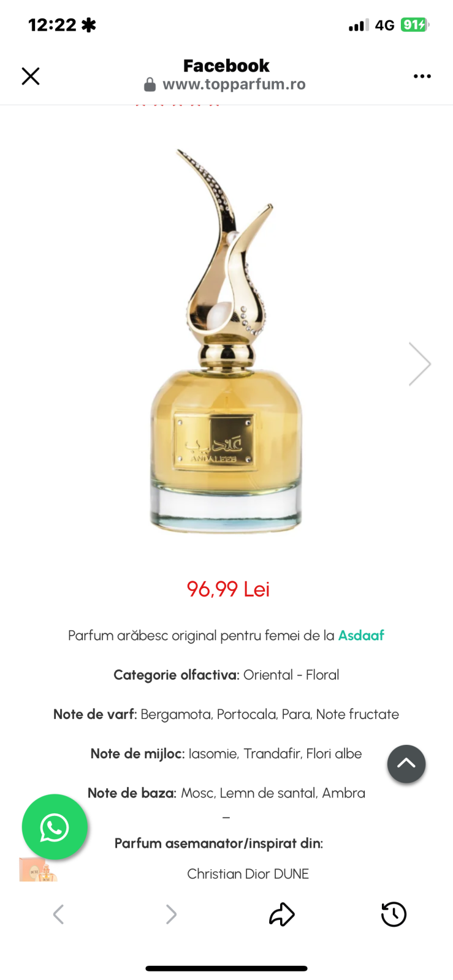Image resolution: width=453 pixels, height=980 pixels.
Task: Tap the red star rating row
Action: (177, 105)
